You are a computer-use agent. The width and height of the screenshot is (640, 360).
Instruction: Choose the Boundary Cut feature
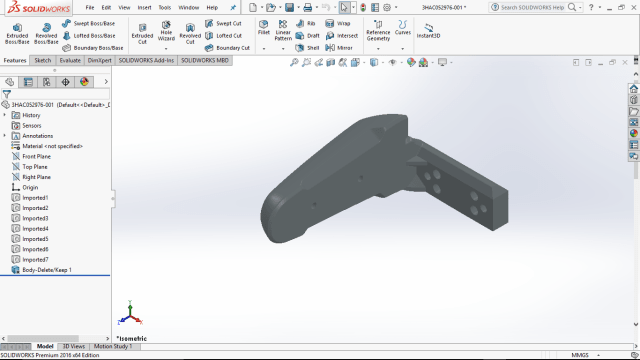(227, 48)
